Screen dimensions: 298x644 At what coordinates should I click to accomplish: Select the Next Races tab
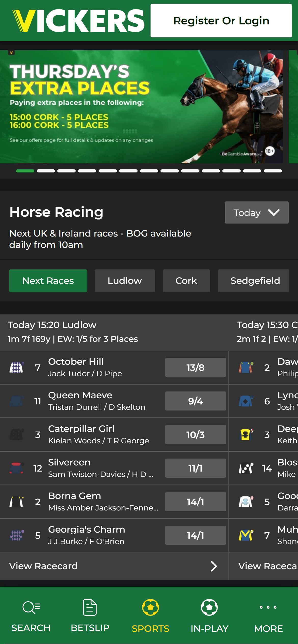tap(48, 281)
